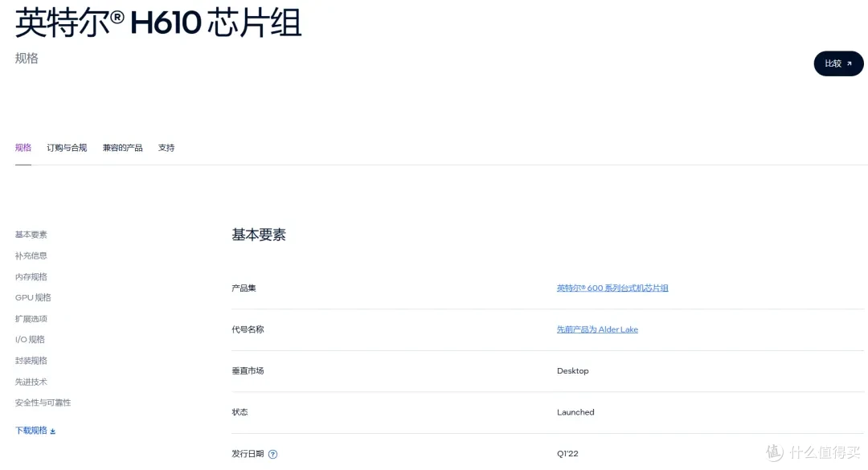Click the 英特尔 H610 芯片组 page title
868x470 pixels.
(x=158, y=23)
